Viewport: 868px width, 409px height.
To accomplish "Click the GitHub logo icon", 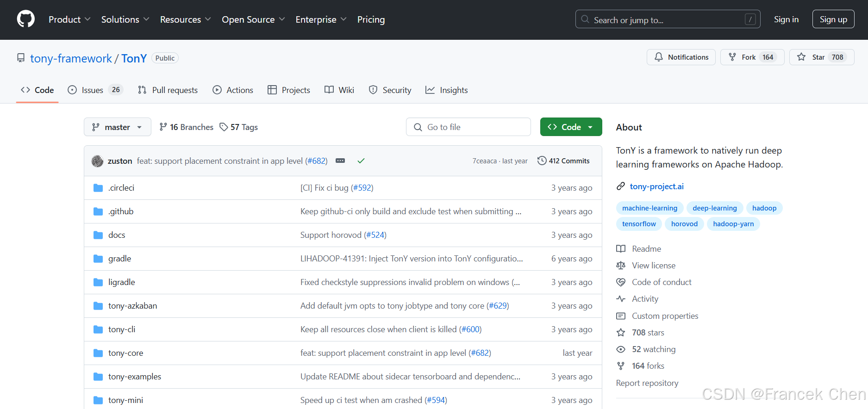I will click(26, 19).
